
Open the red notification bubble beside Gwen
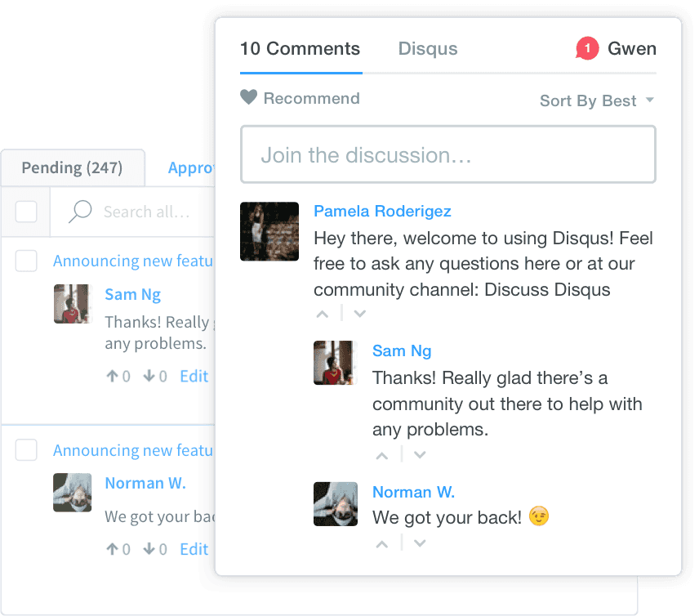point(586,48)
